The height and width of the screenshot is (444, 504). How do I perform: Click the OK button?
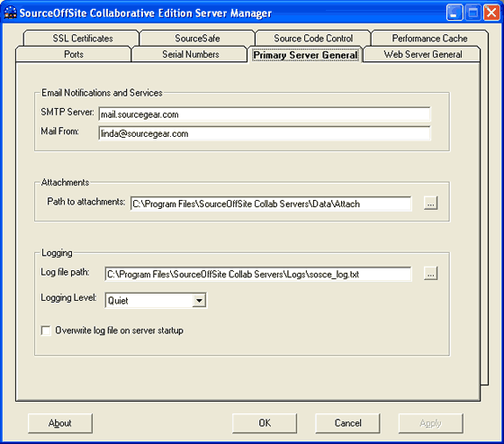(265, 423)
